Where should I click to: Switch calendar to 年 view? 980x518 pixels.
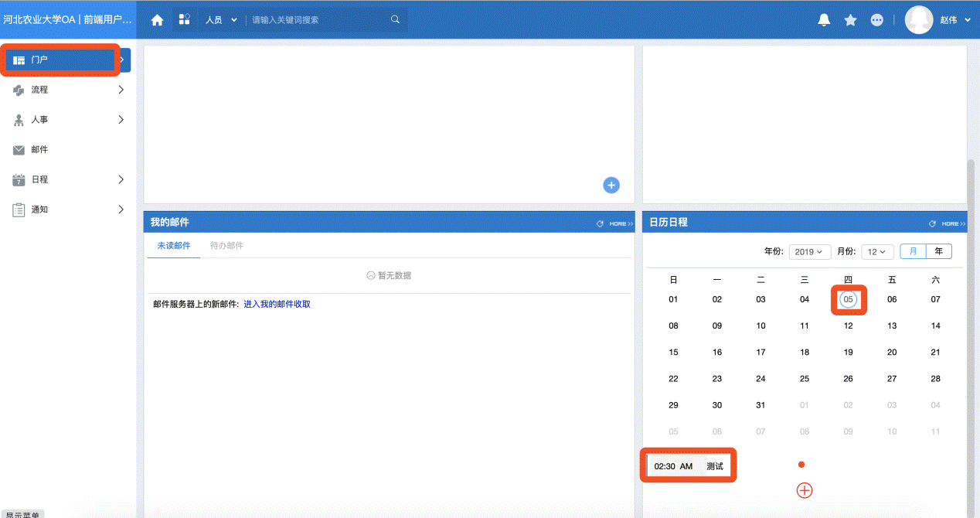pos(938,251)
